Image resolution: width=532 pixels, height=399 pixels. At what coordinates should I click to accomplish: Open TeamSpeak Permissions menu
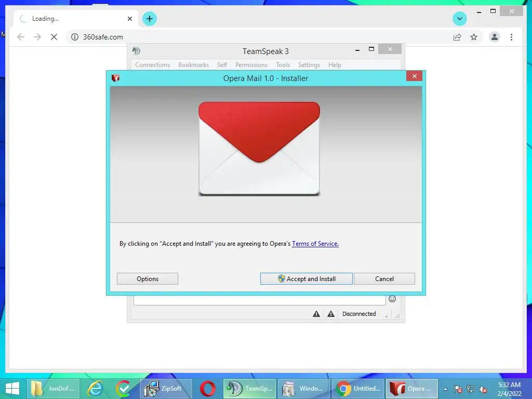coord(251,65)
